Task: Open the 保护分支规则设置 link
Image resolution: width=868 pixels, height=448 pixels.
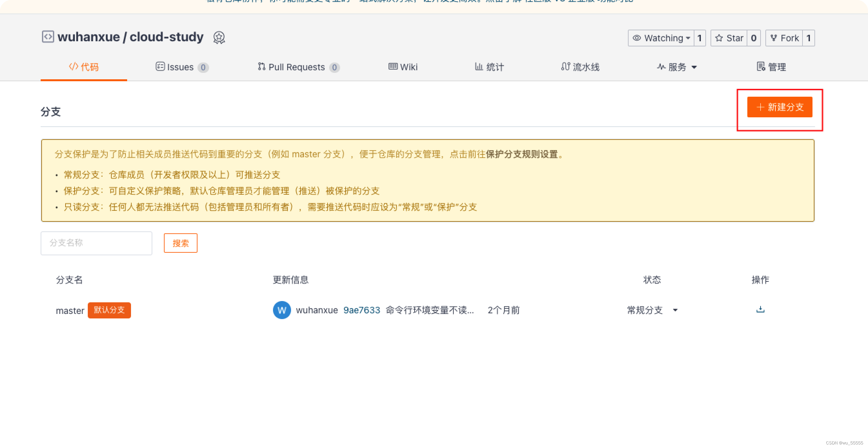Action: tap(522, 154)
